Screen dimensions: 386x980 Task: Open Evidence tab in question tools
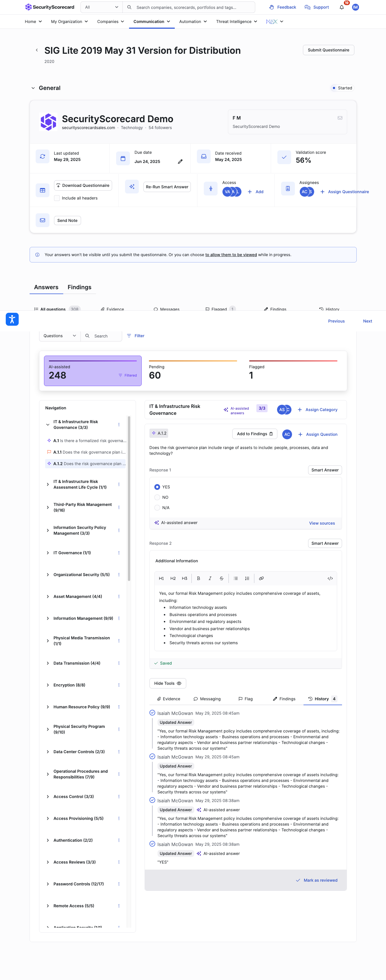pos(168,699)
